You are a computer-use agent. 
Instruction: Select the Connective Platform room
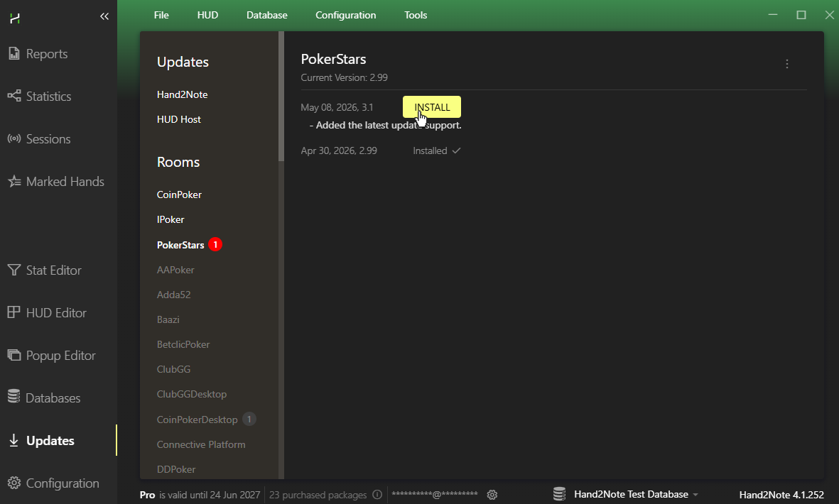click(x=200, y=444)
